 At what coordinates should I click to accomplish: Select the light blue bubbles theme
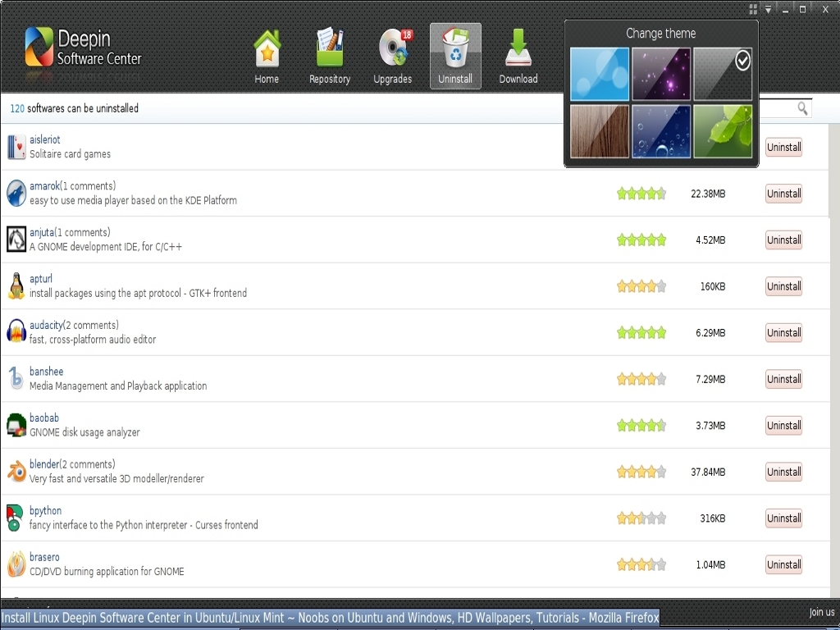600,74
